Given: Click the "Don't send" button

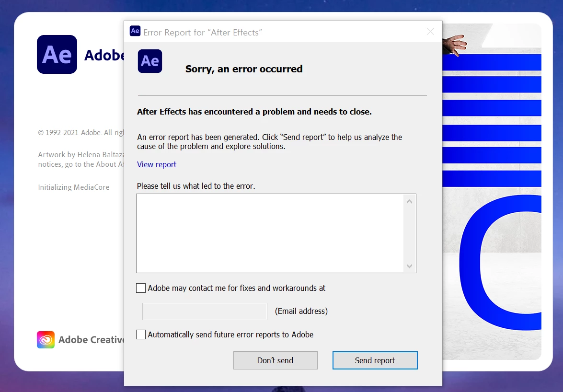Looking at the screenshot, I should pyautogui.click(x=276, y=360).
